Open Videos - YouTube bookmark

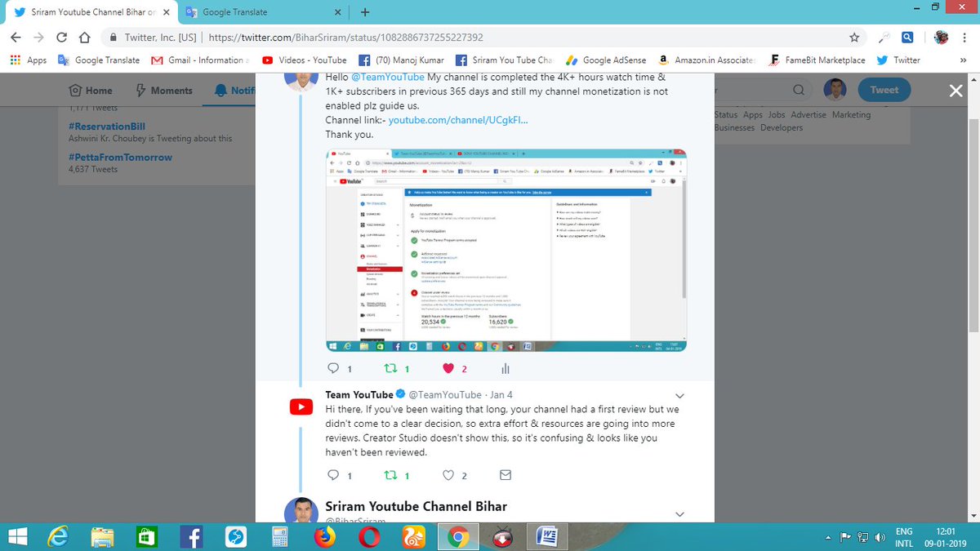305,60
